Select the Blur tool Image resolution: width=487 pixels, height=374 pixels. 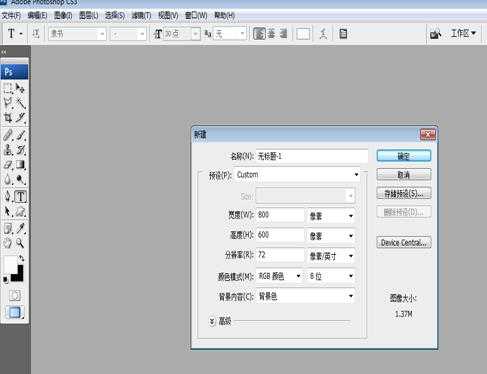click(x=8, y=180)
